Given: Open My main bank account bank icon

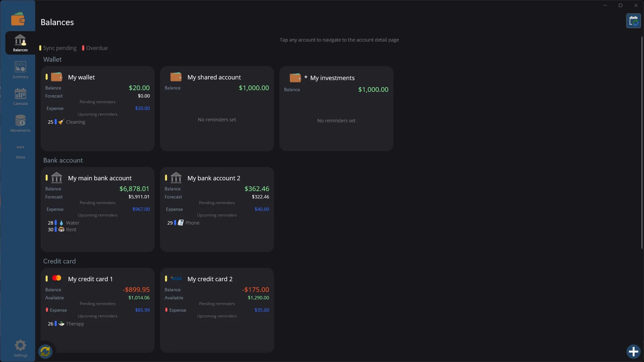Looking at the screenshot, I should 57,178.
